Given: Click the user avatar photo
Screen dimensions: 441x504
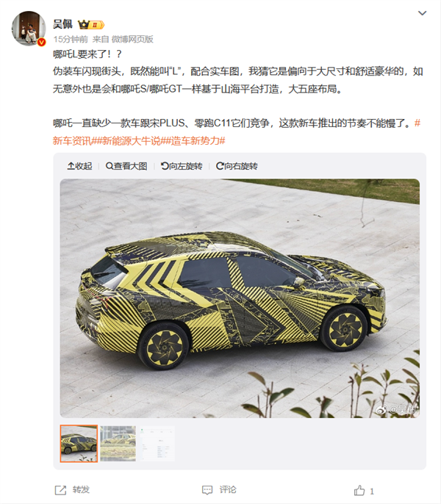Looking at the screenshot, I should point(29,28).
